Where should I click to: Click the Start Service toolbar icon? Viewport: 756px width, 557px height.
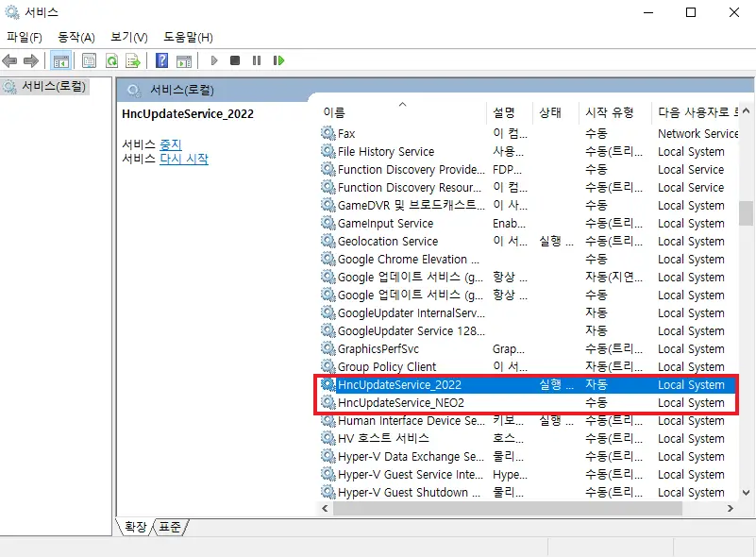click(213, 60)
